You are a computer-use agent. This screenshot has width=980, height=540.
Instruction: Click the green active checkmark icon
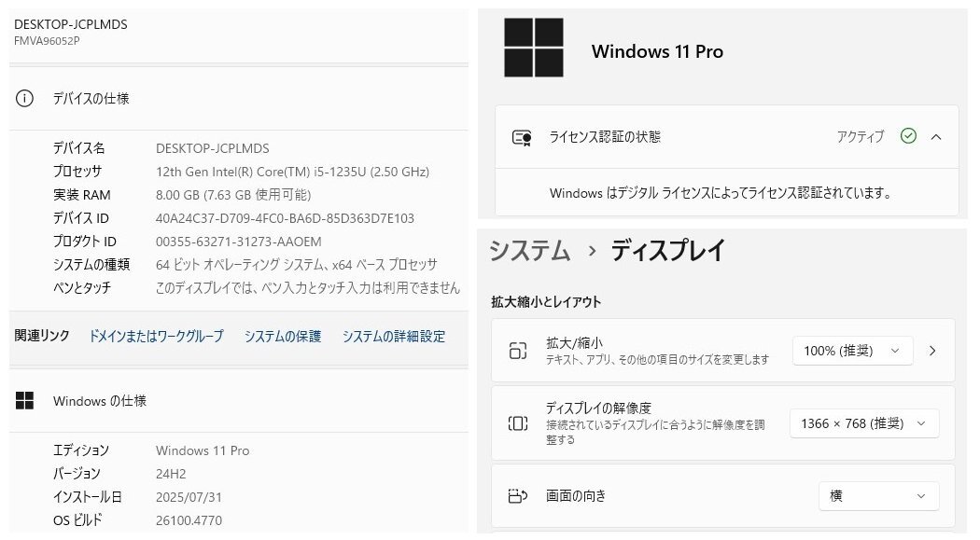908,136
